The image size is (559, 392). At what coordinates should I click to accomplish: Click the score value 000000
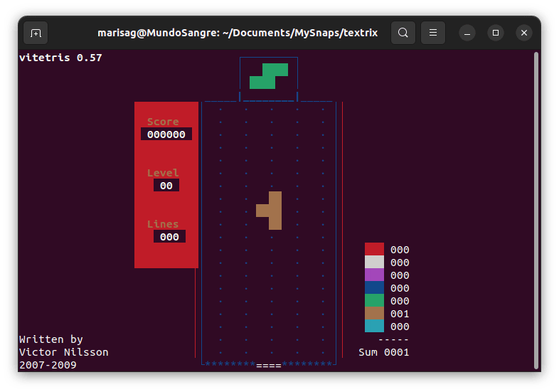pyautogui.click(x=166, y=134)
